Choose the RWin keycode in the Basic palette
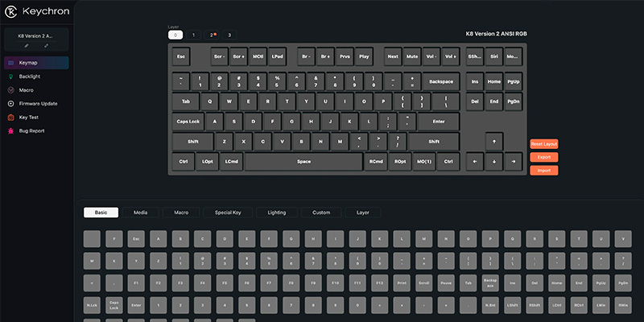This screenshot has width=644, height=322. click(623, 305)
